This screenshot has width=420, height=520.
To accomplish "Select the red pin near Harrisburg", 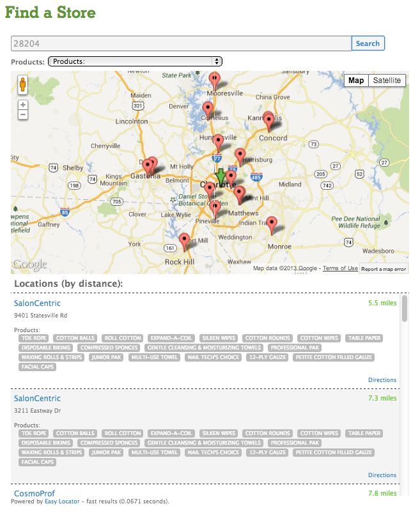I will [240, 157].
